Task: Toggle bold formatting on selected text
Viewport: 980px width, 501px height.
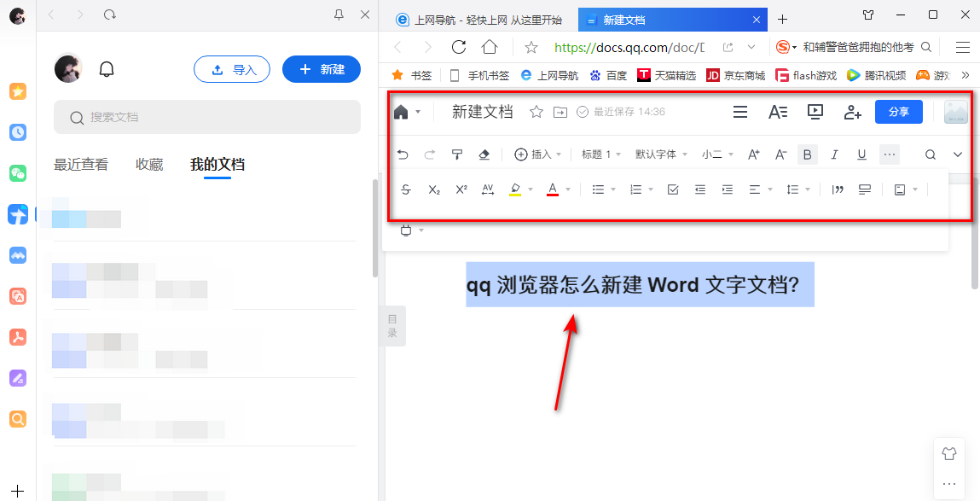Action: click(807, 154)
